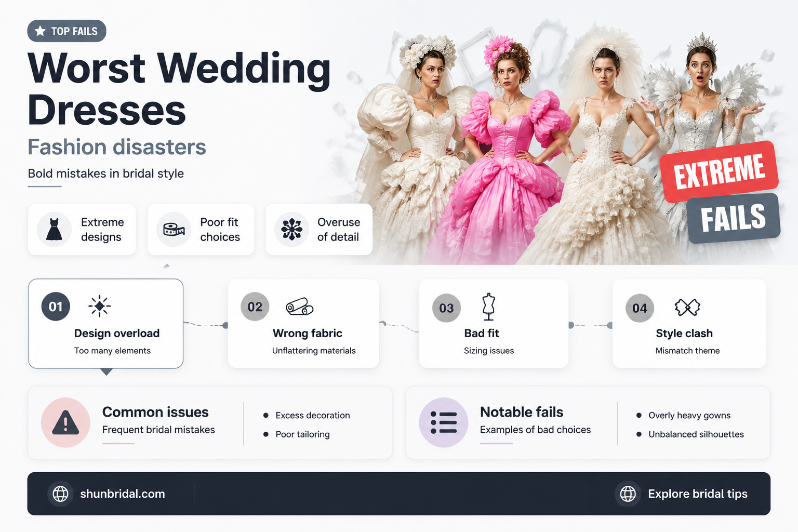Click the bride wearing the crown
798x532 pixels.
[701, 99]
